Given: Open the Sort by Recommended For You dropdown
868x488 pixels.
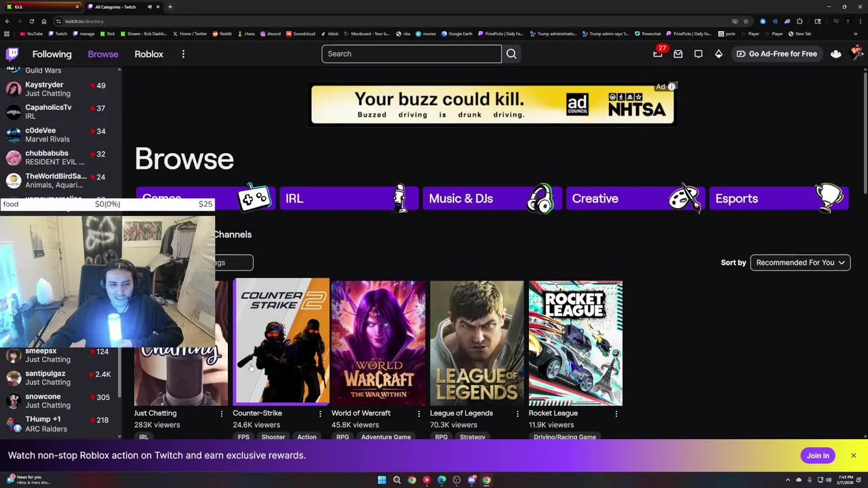Looking at the screenshot, I should (800, 262).
